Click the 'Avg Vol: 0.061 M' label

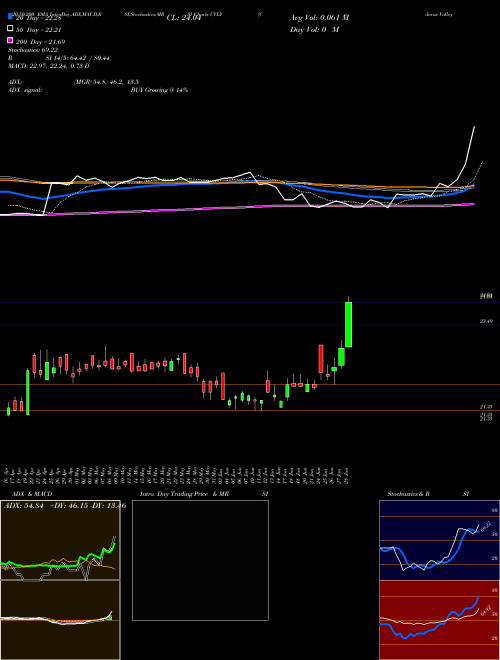[319, 18]
